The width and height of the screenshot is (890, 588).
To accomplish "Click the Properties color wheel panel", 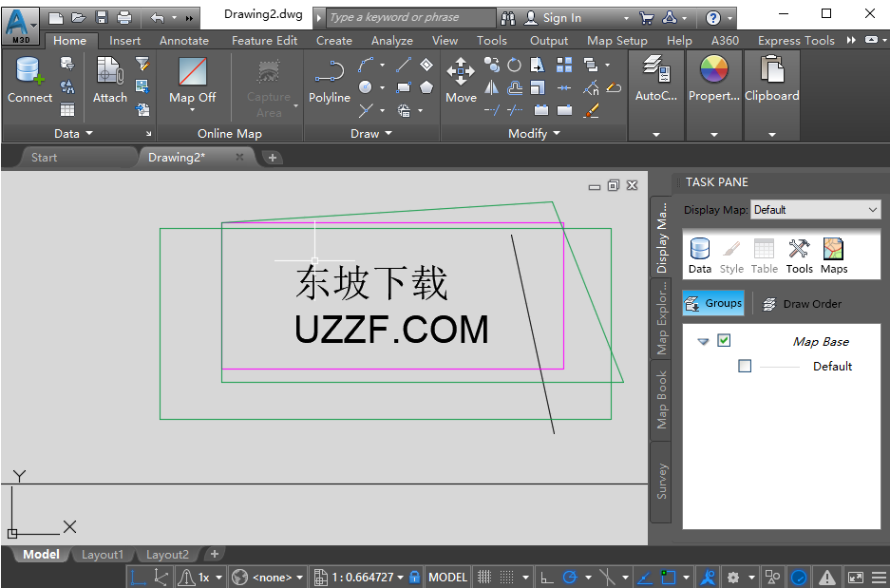I will (714, 69).
